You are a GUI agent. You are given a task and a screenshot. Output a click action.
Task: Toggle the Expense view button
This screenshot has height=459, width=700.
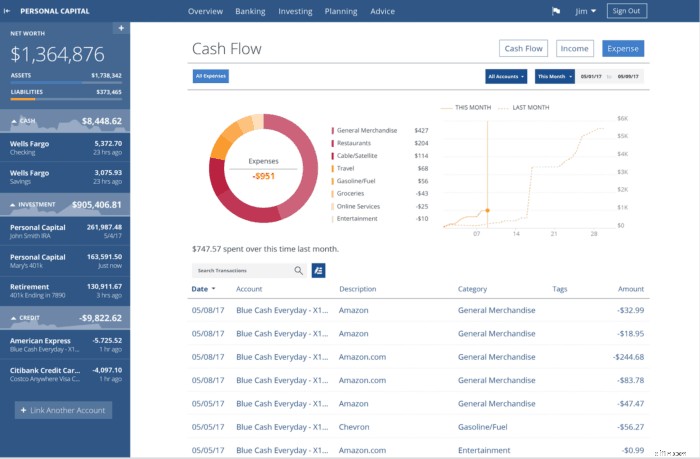(623, 49)
